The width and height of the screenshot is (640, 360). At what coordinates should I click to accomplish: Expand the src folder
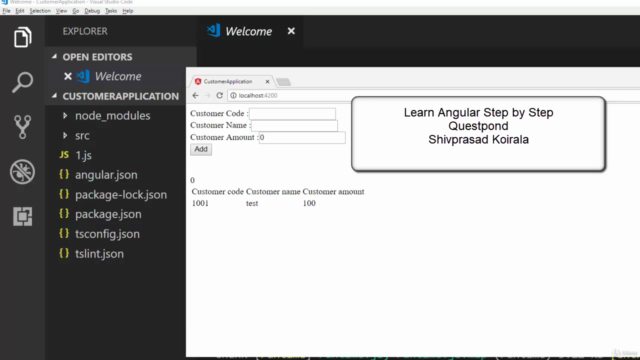point(82,136)
